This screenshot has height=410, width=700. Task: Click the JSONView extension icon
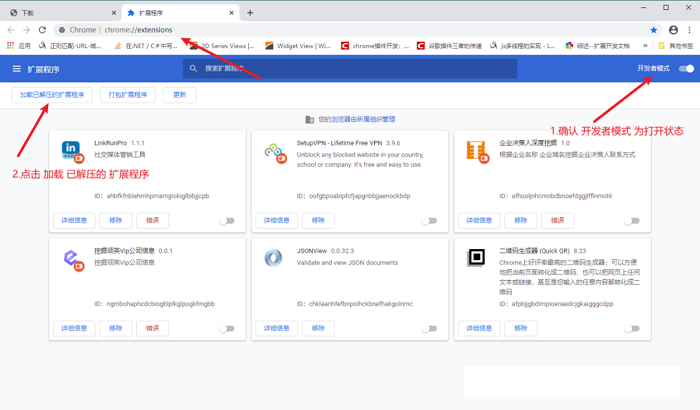tap(273, 258)
